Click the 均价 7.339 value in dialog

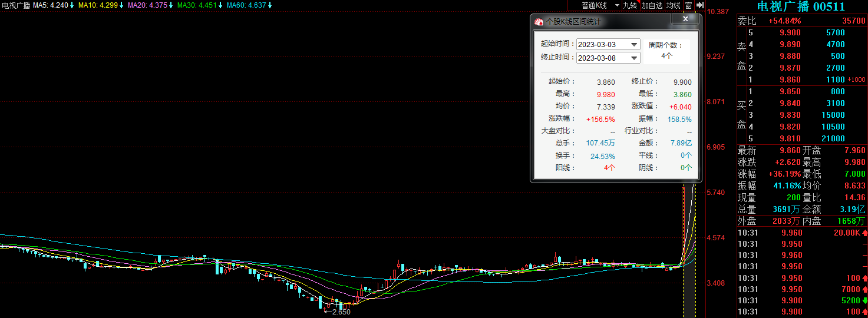(x=606, y=107)
